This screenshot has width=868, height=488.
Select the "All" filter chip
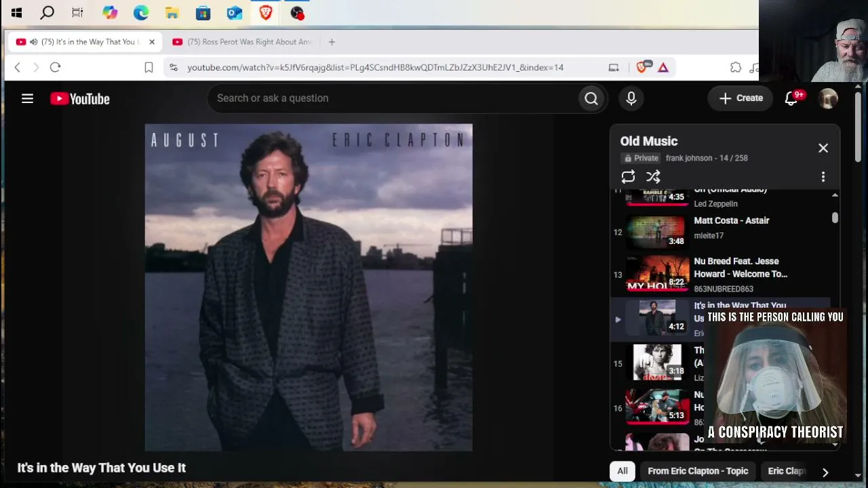(x=623, y=471)
